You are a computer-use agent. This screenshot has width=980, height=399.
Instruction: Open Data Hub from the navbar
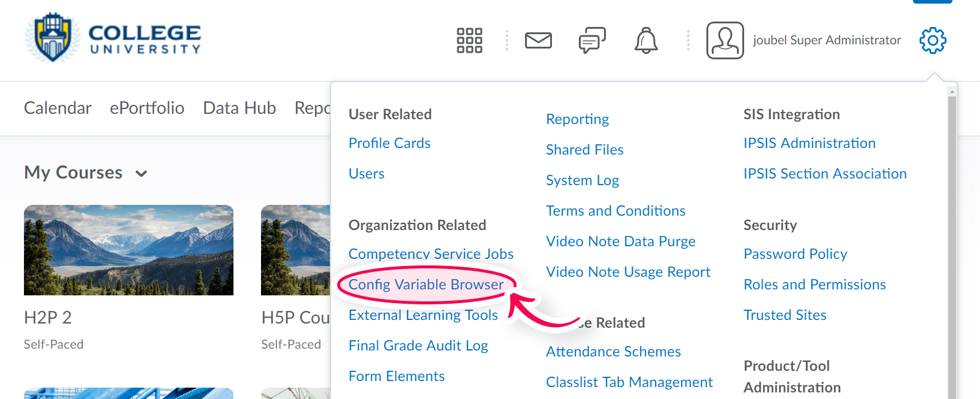click(239, 108)
